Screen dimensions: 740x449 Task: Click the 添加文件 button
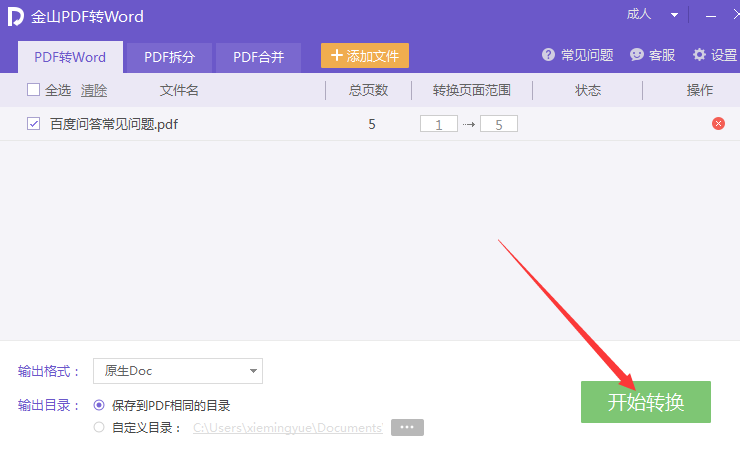click(x=365, y=56)
